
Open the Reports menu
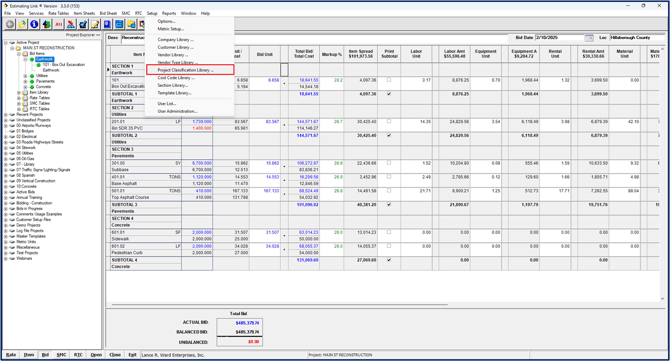coord(169,13)
